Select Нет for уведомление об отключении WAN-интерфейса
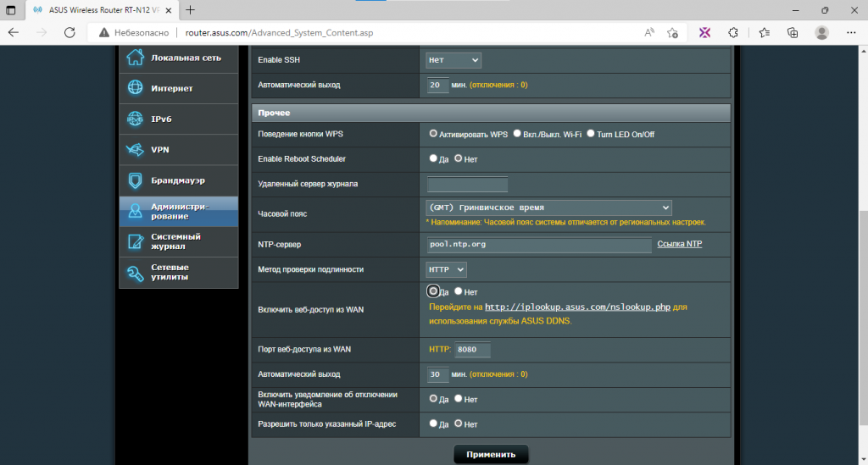Image resolution: width=868 pixels, height=465 pixels. click(x=459, y=399)
